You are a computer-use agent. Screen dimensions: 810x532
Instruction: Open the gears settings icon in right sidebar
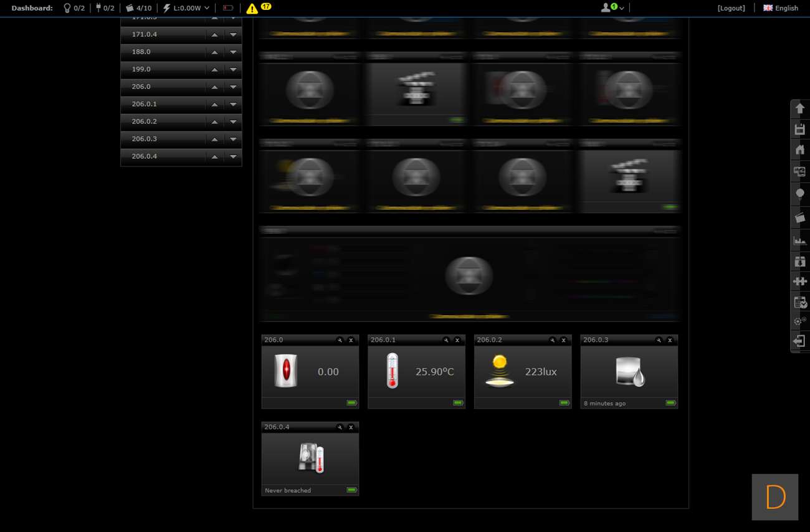(800, 321)
